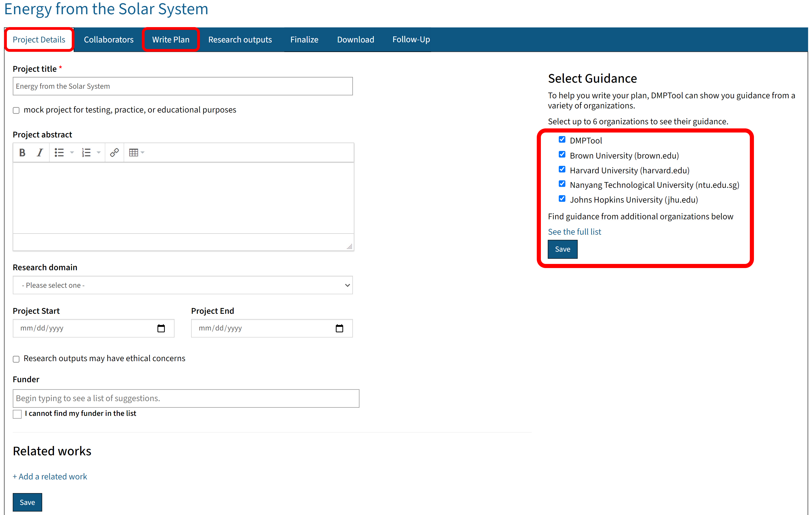The image size is (812, 515).
Task: Open the Download tab
Action: [355, 39]
